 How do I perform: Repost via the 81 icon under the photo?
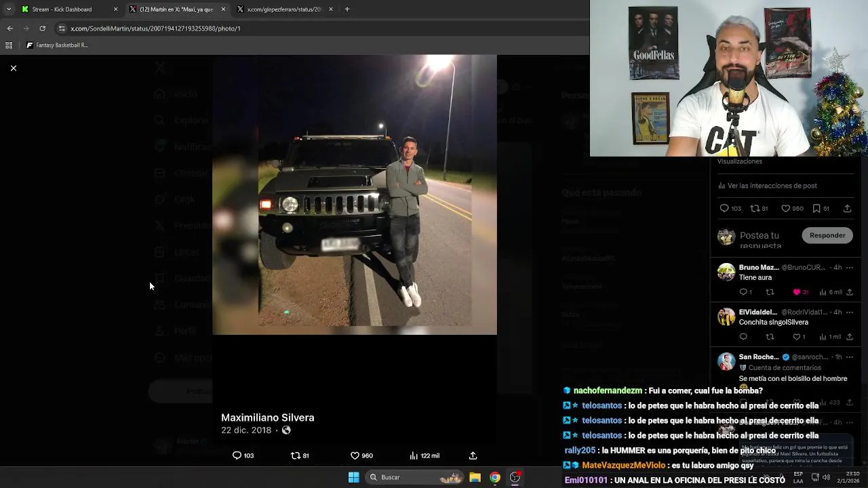(300, 455)
